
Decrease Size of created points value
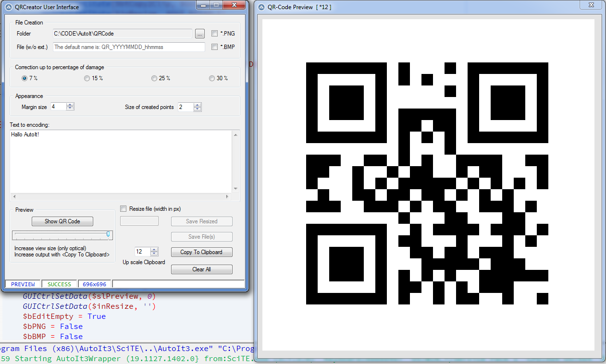[198, 109]
